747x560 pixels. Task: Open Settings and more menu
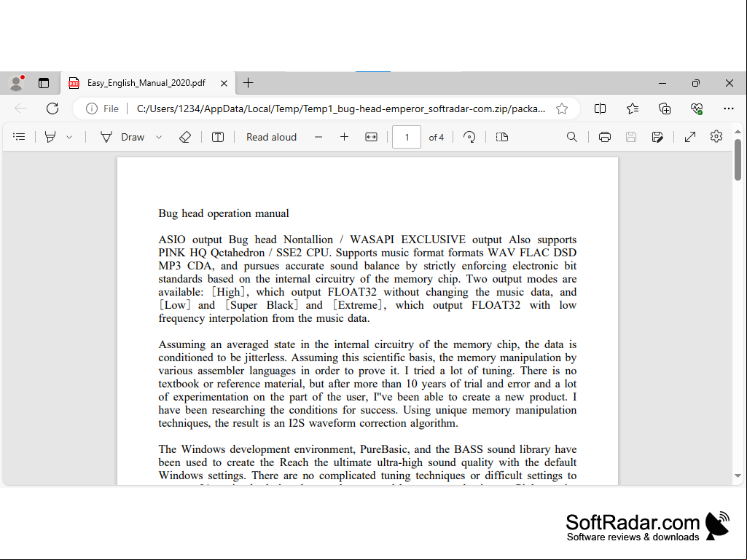point(729,109)
